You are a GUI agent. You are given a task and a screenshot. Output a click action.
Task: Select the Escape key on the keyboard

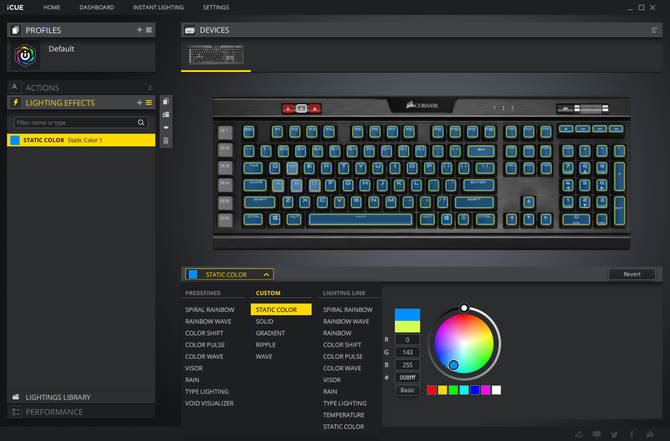tap(249, 132)
